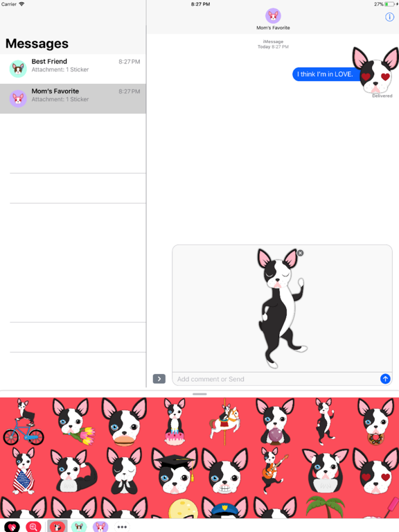Tap the battery indicator in status bar
The image size is (399, 532).
[x=389, y=4]
